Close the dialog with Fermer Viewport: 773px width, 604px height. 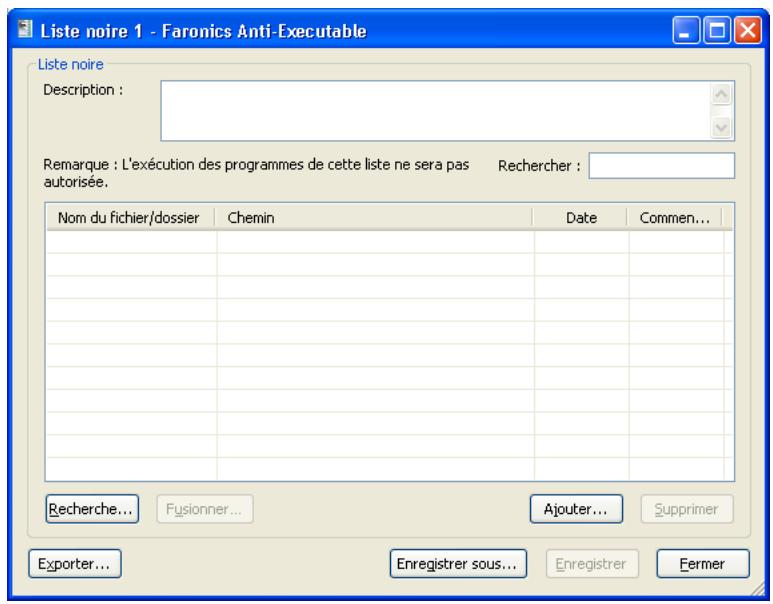click(x=703, y=564)
